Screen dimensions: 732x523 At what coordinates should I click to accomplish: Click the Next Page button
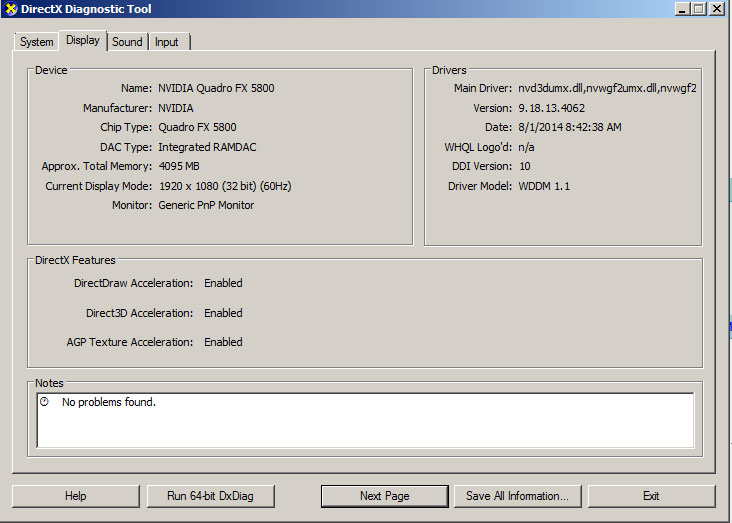pyautogui.click(x=384, y=496)
